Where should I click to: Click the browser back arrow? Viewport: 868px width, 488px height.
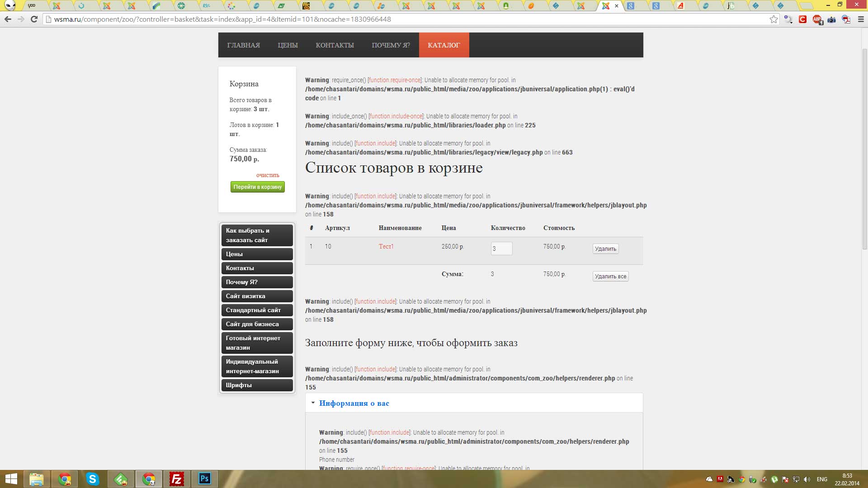click(8, 19)
